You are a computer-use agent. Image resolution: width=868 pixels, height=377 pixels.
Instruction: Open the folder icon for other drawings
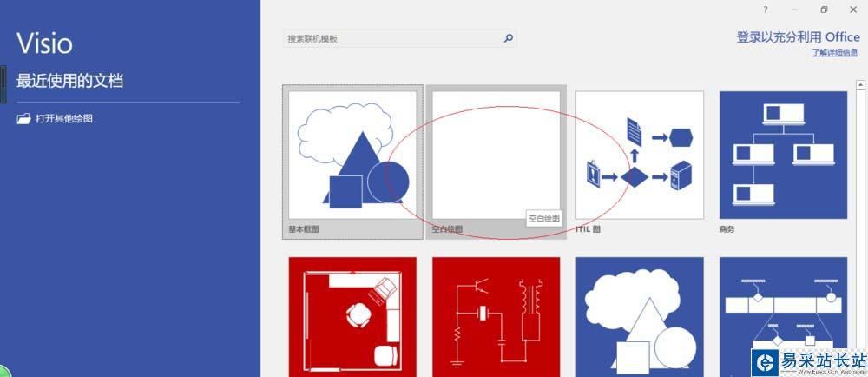coord(23,118)
